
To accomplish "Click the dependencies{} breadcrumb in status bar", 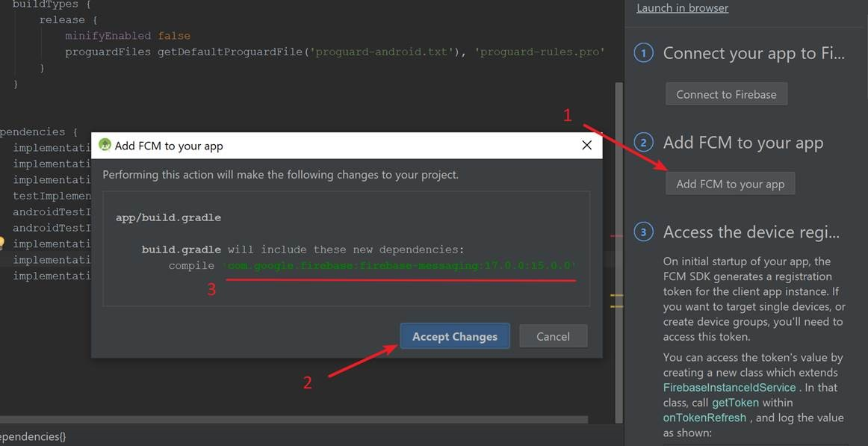I will pos(31,436).
